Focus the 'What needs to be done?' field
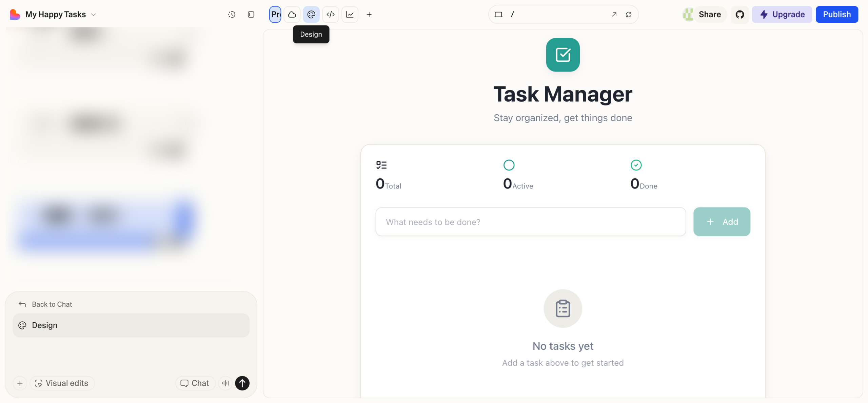 [530, 222]
